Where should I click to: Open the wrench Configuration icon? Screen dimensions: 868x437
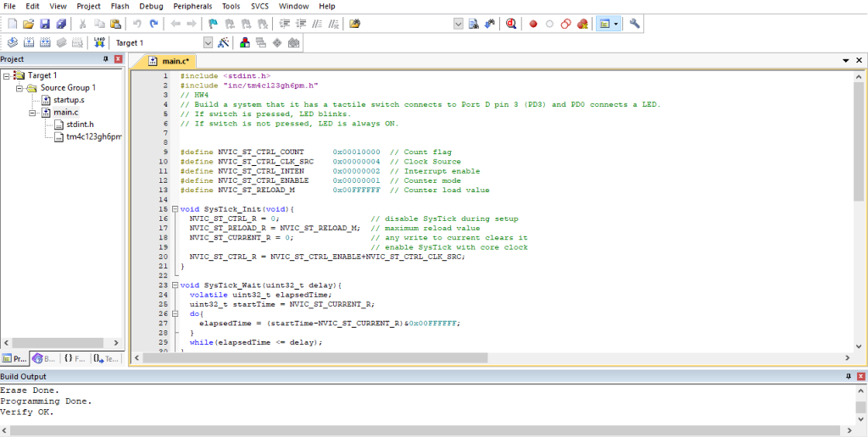(x=634, y=24)
